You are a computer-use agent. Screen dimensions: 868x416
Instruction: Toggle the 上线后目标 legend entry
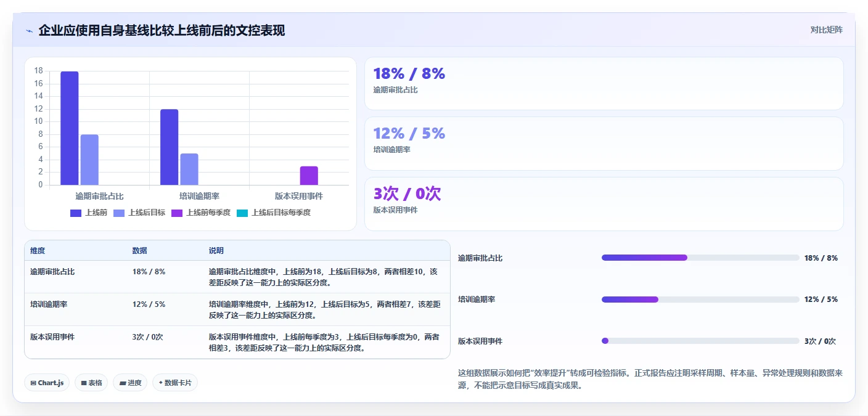pyautogui.click(x=139, y=213)
